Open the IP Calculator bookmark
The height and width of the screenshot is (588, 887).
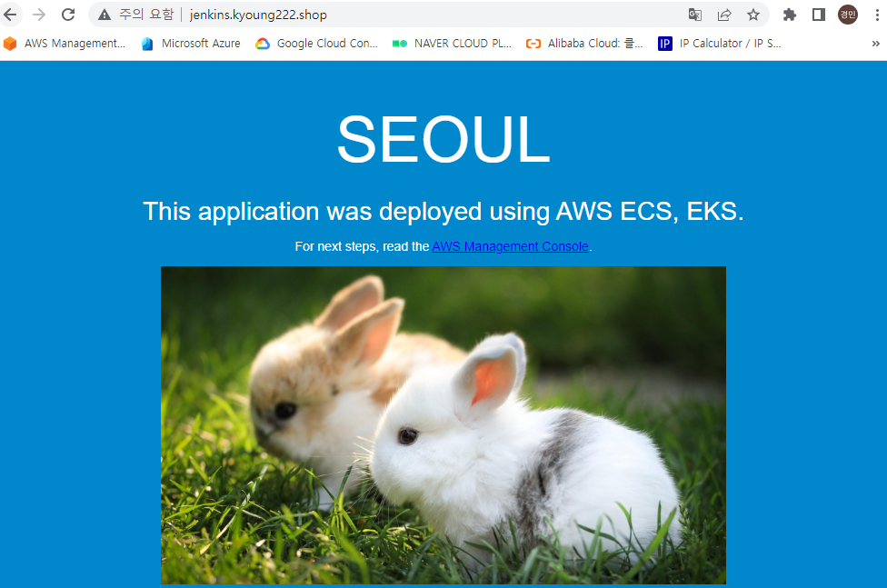click(720, 44)
